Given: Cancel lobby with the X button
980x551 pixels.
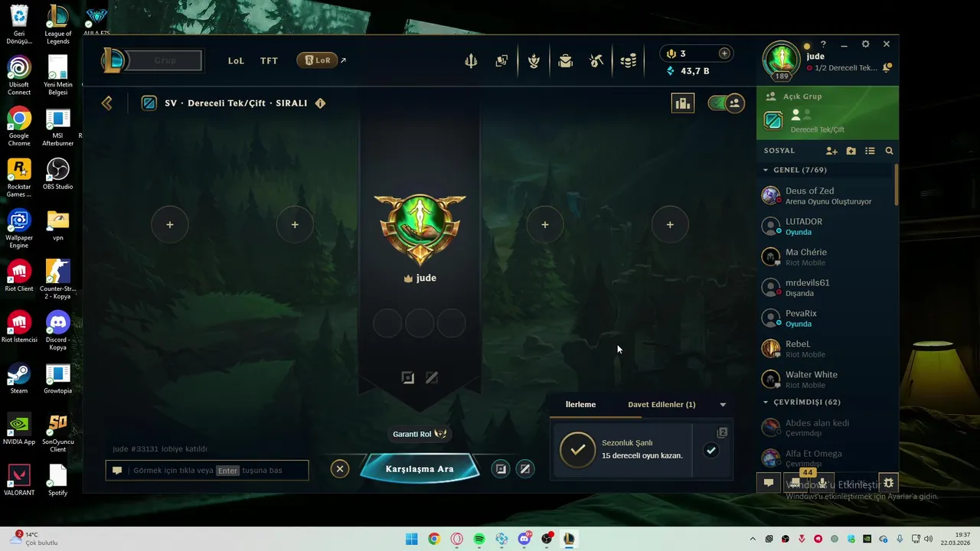Looking at the screenshot, I should [x=340, y=469].
